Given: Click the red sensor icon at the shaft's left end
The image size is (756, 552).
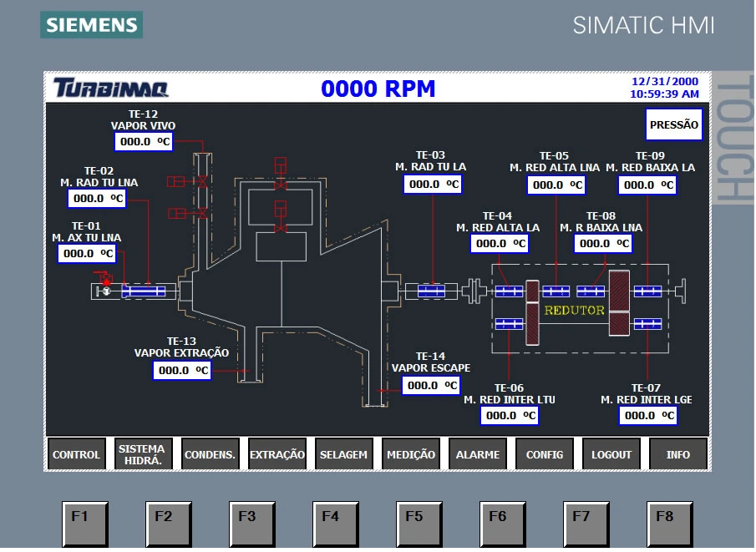Looking at the screenshot, I should click(x=106, y=281).
